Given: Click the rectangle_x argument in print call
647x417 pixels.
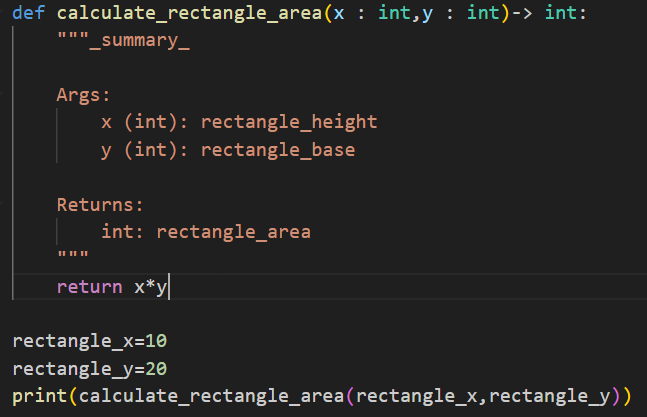Looking at the screenshot, I should 416,396.
